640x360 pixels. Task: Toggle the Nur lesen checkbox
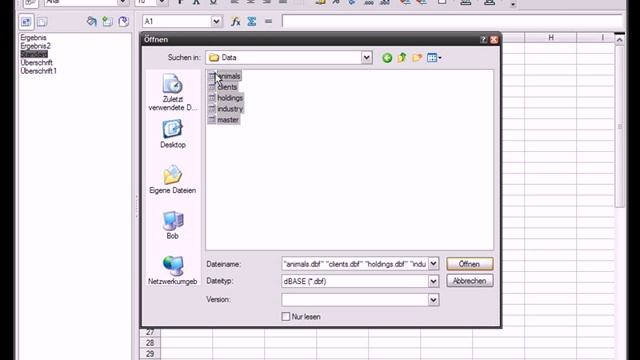coord(286,317)
